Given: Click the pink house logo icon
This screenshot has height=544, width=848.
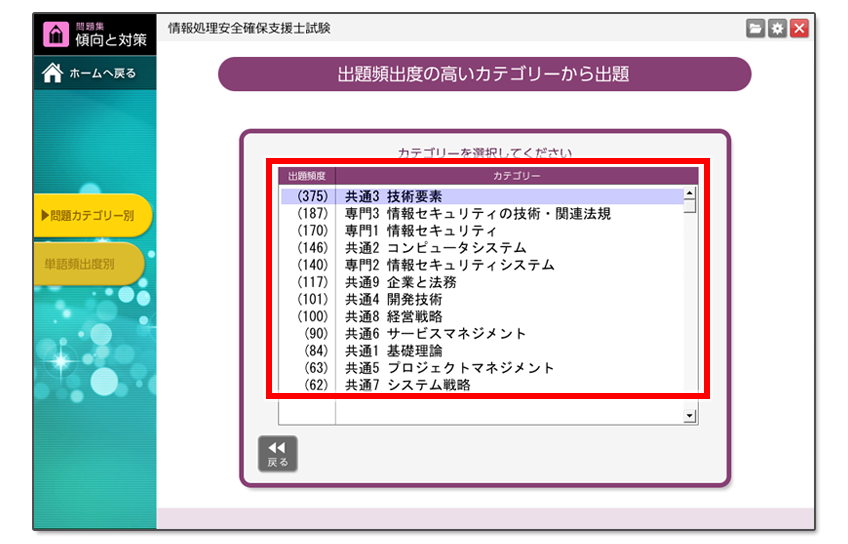Looking at the screenshot, I should 56,34.
